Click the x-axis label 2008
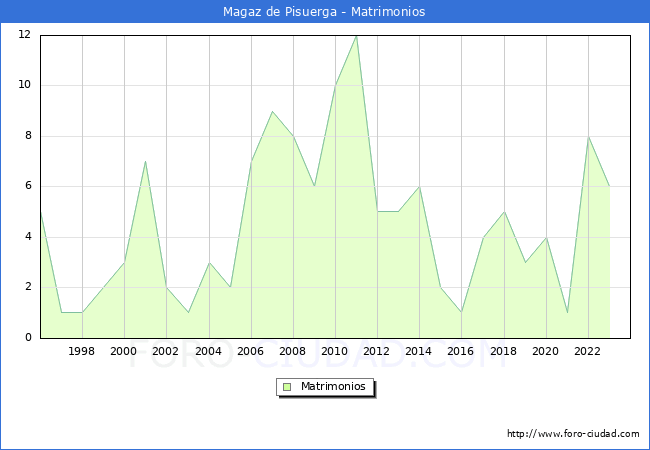Viewport: 650px width, 450px height. tap(293, 352)
